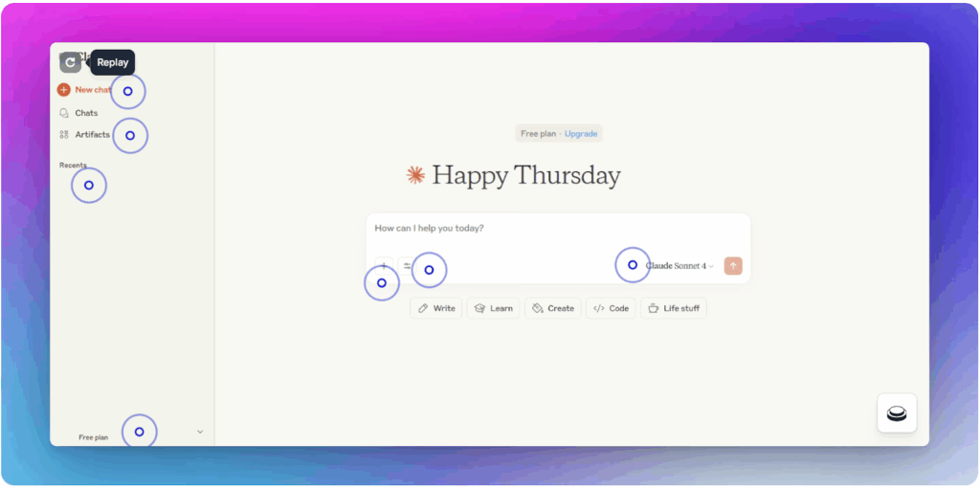Open Chats via the speech bubble icon

click(64, 113)
